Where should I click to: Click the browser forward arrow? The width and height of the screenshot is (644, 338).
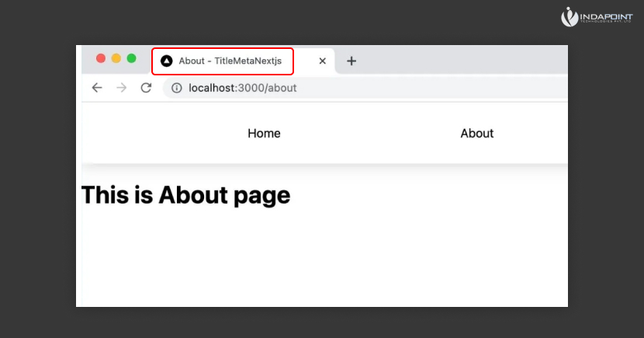121,88
